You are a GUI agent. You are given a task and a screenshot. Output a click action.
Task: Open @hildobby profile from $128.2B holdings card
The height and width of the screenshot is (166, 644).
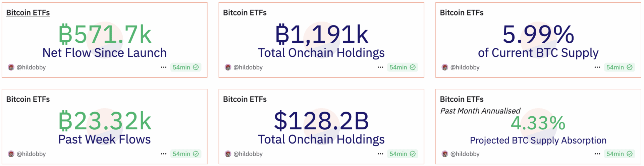248,154
